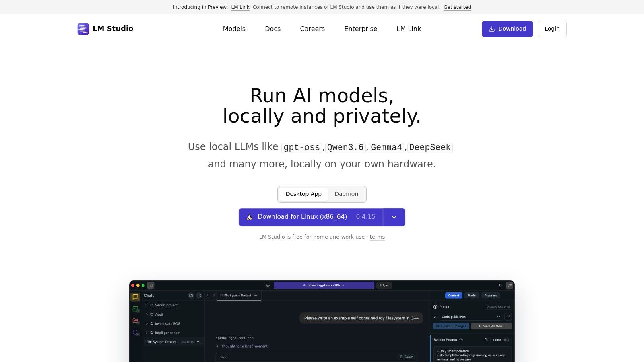Switch to the Daemon tab

pyautogui.click(x=346, y=194)
